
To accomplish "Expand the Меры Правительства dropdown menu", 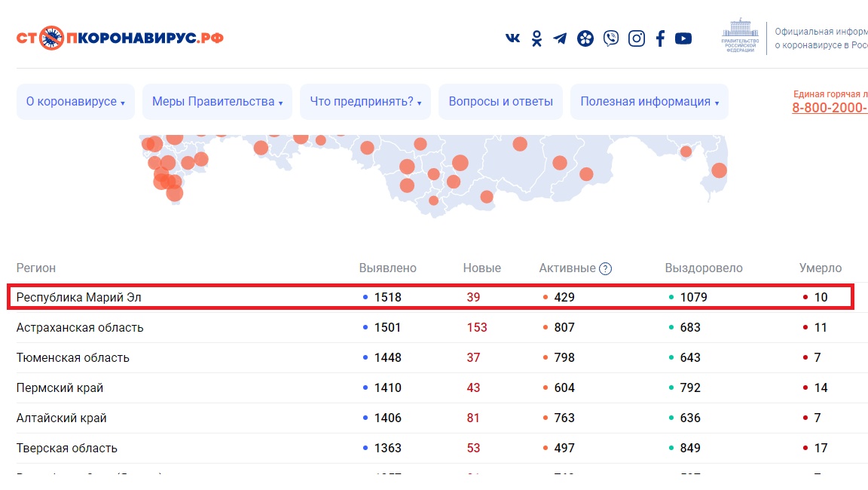I will pos(217,102).
